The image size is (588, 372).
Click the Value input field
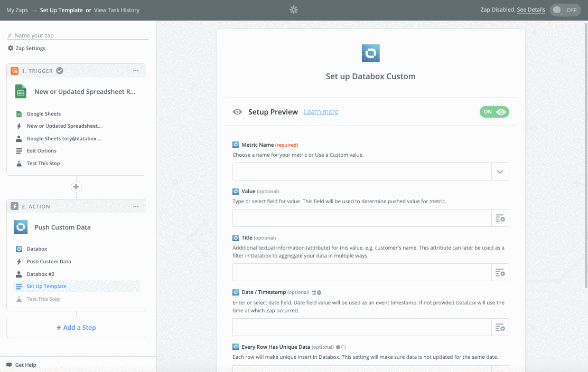coord(362,218)
